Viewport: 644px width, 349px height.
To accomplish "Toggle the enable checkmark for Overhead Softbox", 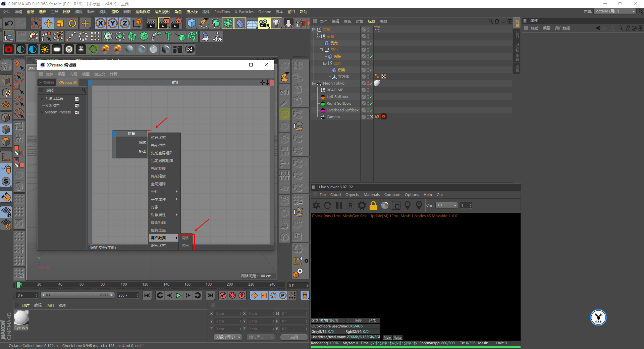I will click(x=371, y=110).
